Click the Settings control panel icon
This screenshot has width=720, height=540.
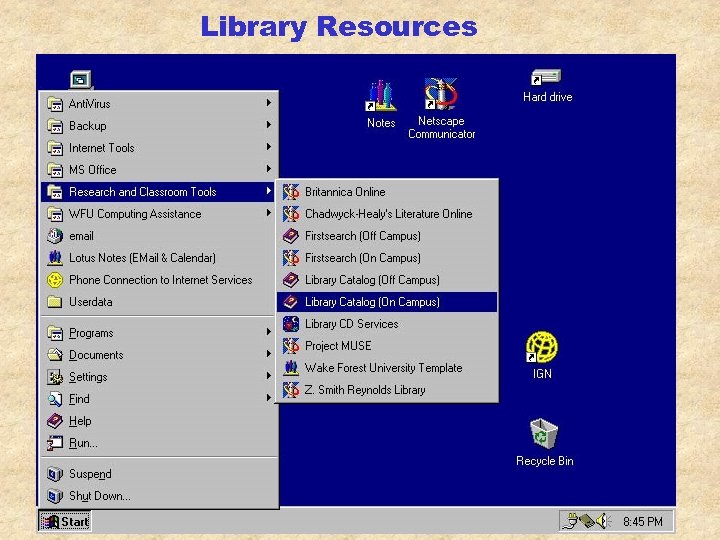55,377
